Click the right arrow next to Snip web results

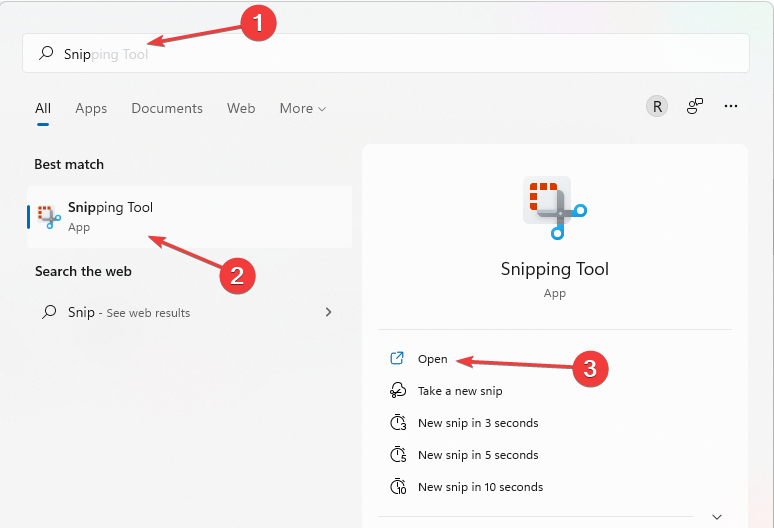(328, 313)
